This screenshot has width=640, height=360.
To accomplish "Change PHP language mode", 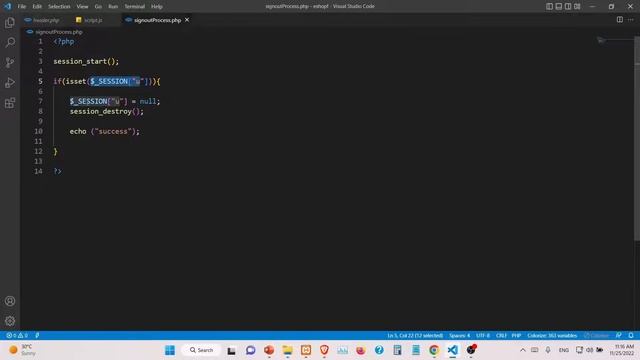I will pos(516,336).
